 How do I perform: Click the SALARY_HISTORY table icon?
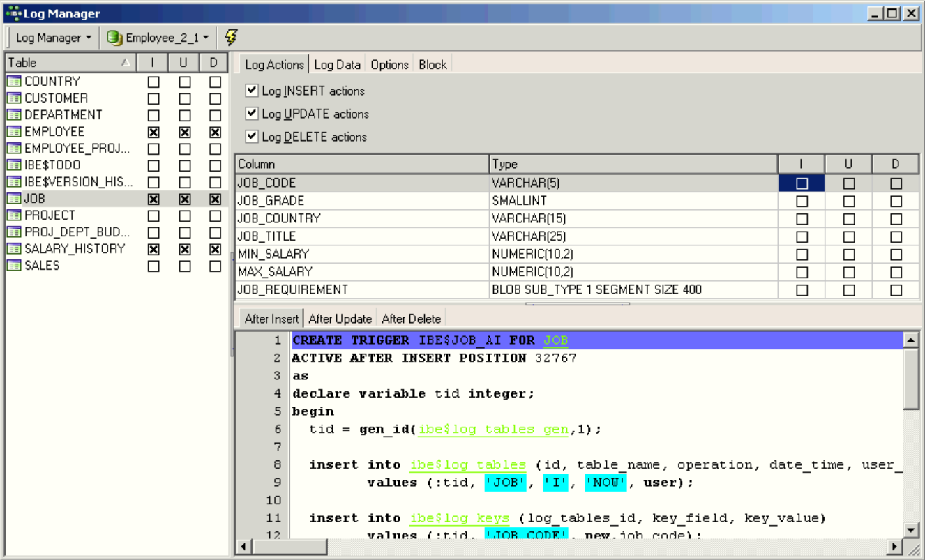click(x=14, y=249)
